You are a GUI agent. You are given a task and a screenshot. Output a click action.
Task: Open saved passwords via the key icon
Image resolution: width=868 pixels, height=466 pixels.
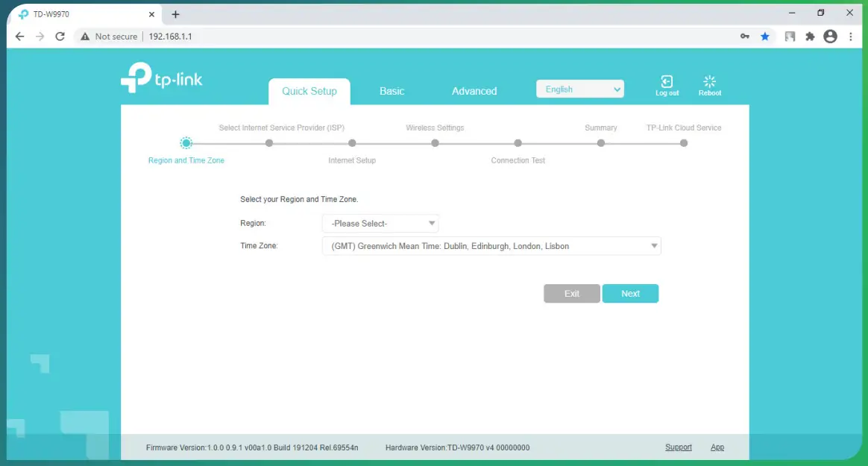pos(745,36)
